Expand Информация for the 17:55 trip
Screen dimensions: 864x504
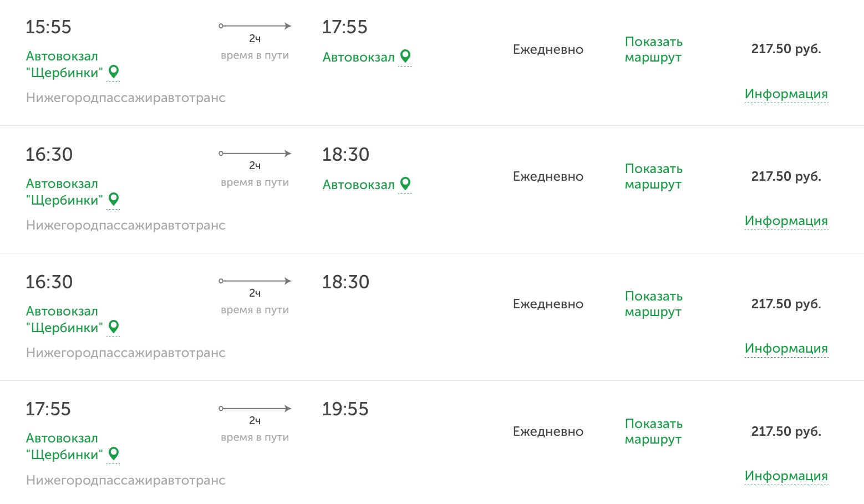pos(786,476)
